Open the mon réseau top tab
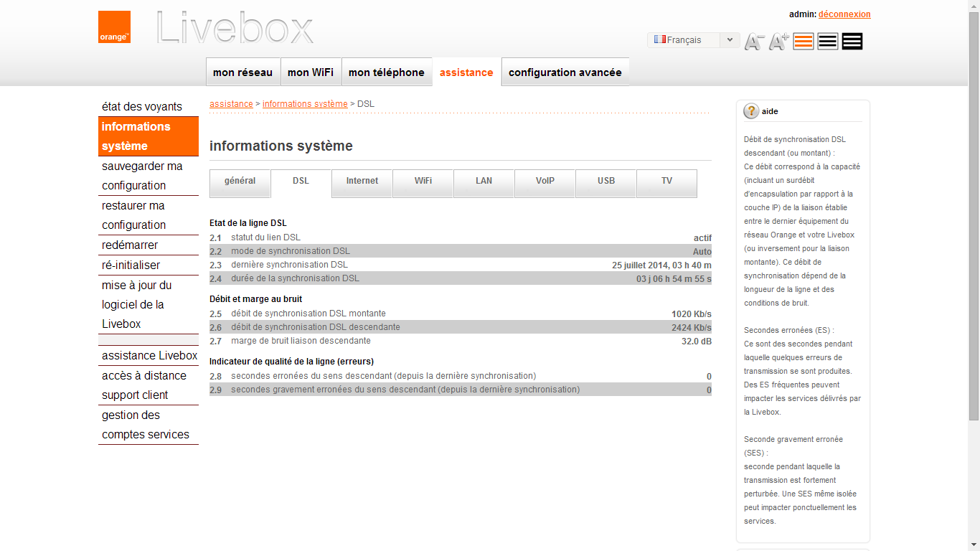The image size is (980, 551). 242,72
